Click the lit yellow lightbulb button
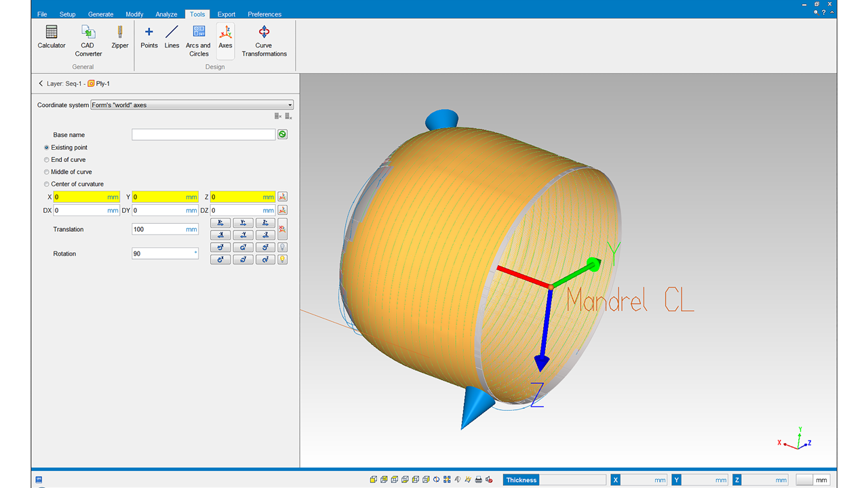868x488 pixels. click(x=282, y=260)
